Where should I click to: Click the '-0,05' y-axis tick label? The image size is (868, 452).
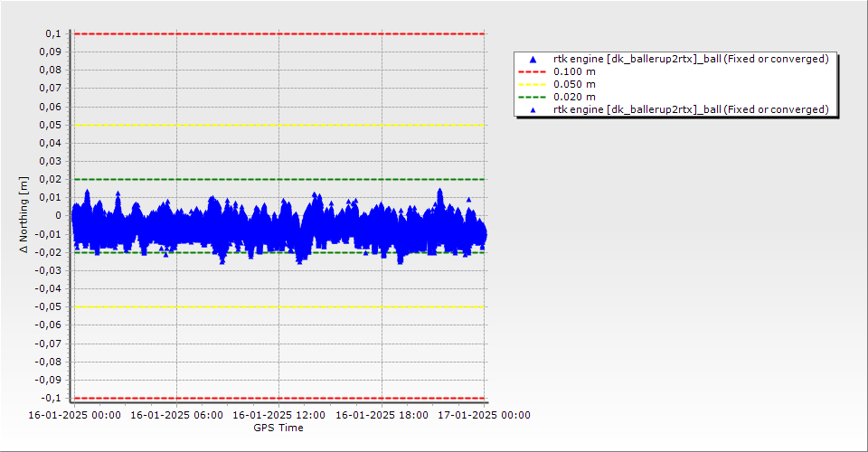(x=49, y=307)
